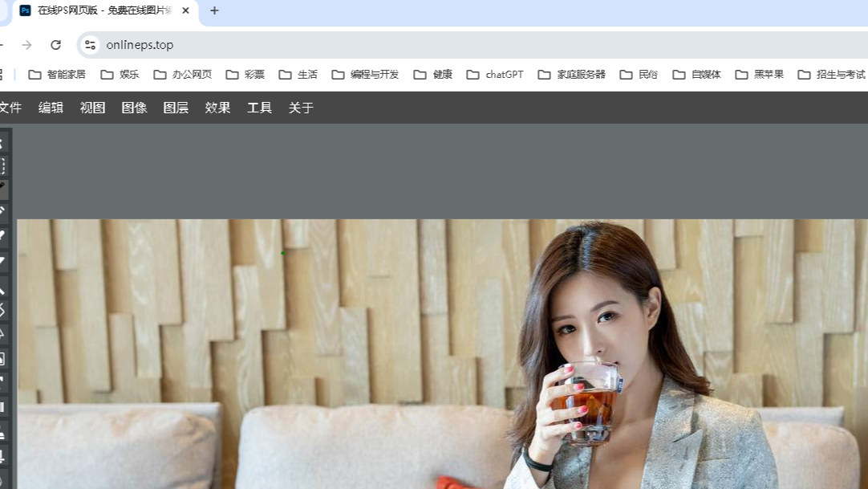Open the 效果 menu
The image size is (868, 489).
217,107
